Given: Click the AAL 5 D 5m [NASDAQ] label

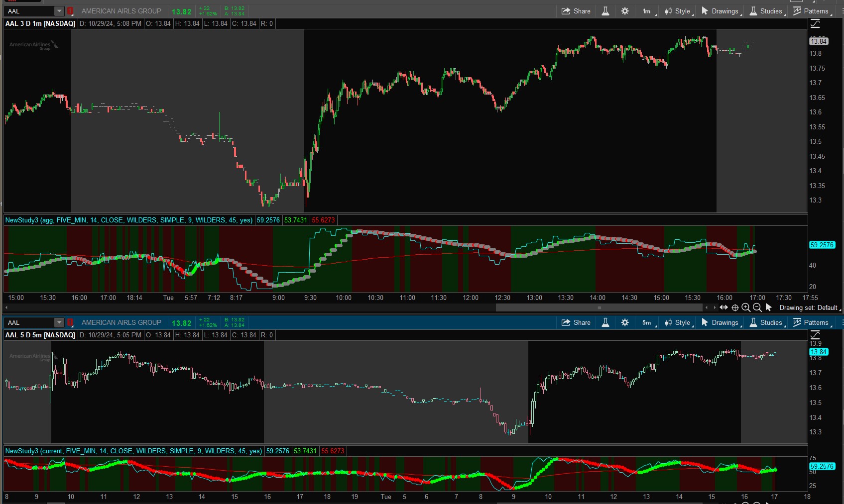Looking at the screenshot, I should point(40,335).
